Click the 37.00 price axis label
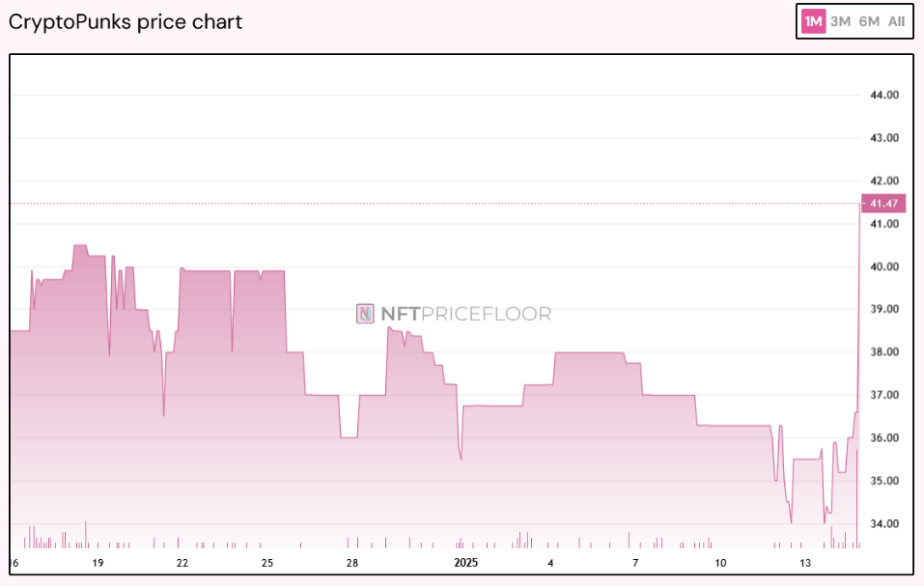The image size is (924, 586). pyautogui.click(x=884, y=395)
